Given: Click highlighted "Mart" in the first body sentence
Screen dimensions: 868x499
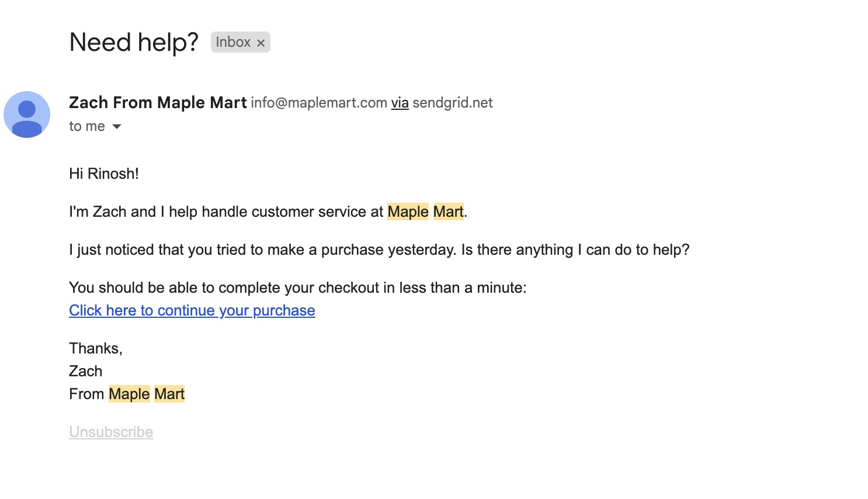Looking at the screenshot, I should click(x=448, y=212).
